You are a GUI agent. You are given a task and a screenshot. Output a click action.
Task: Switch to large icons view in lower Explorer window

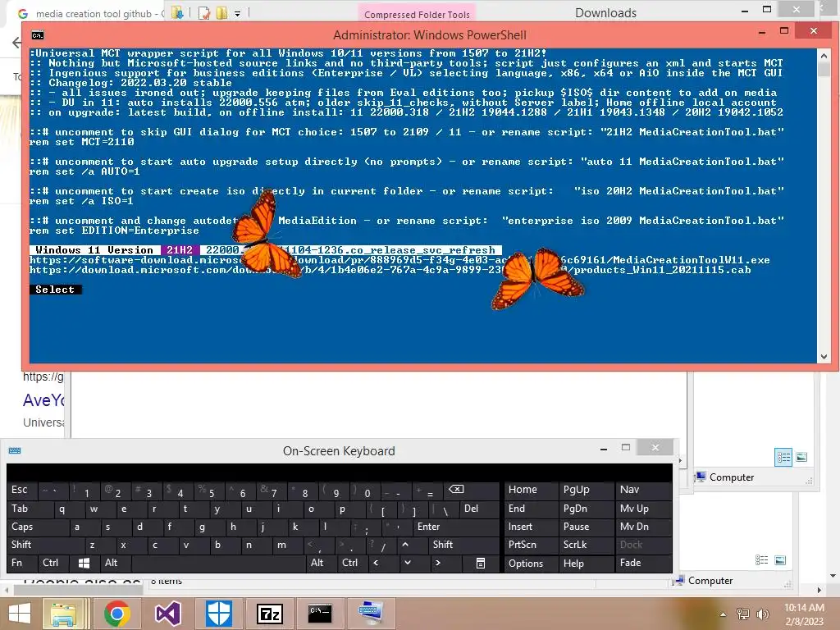pos(781,559)
